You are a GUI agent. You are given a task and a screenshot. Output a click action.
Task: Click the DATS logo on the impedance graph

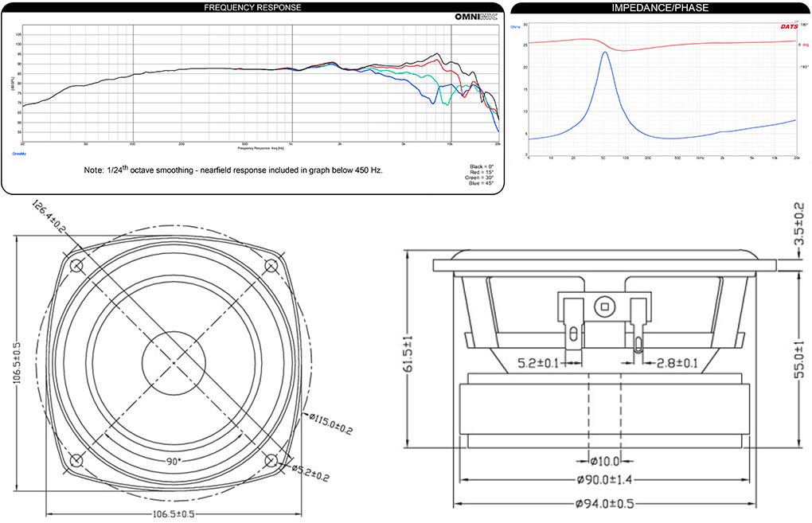pos(787,26)
